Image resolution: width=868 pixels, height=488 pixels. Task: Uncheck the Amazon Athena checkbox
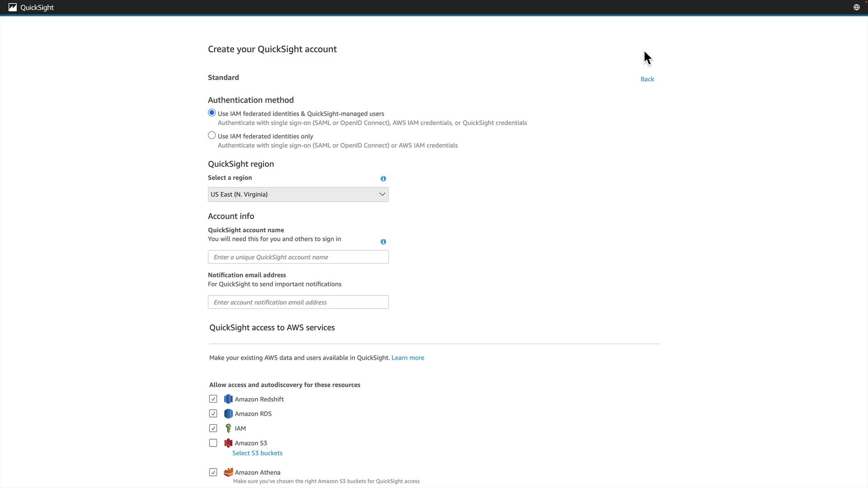point(213,472)
